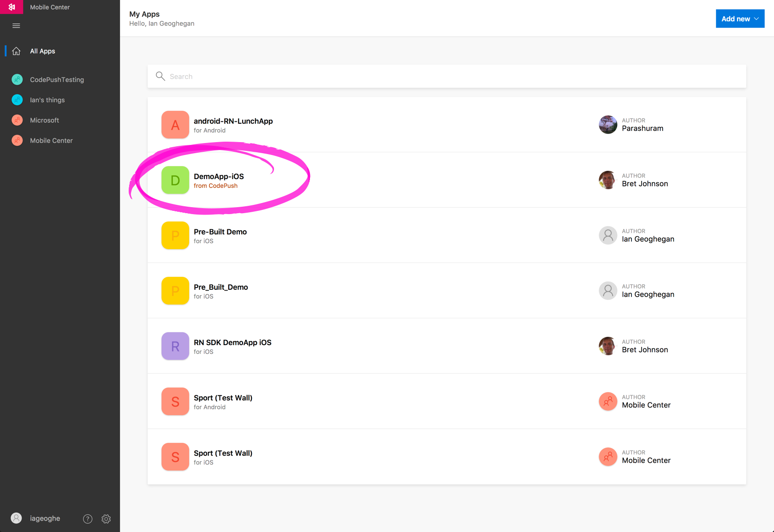Click the Sport (Test Wall) iOS 'S' icon
This screenshot has width=774, height=532.
pos(175,457)
